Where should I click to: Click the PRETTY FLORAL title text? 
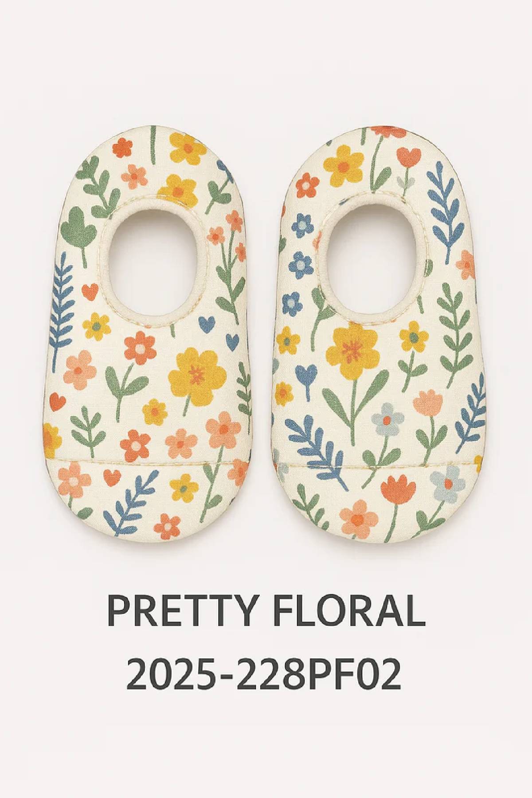pos(266,610)
